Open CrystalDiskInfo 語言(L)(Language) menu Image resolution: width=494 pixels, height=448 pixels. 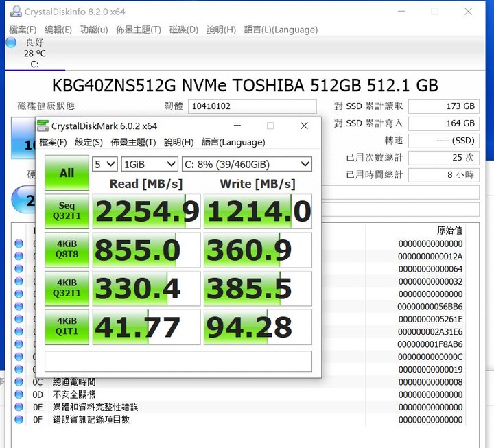point(281,30)
